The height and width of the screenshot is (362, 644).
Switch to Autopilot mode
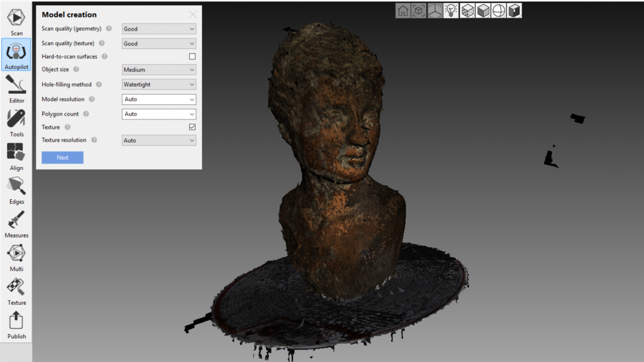click(16, 55)
